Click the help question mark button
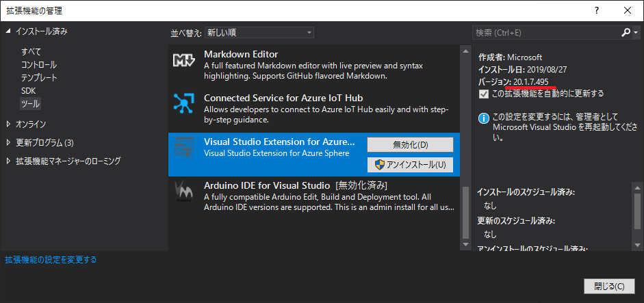This screenshot has height=303, width=644. click(597, 10)
